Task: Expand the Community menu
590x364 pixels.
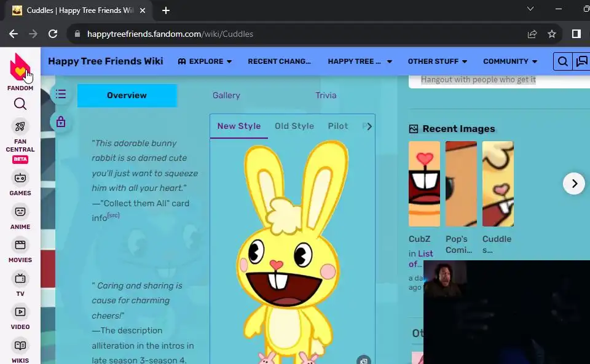Action: tap(510, 61)
